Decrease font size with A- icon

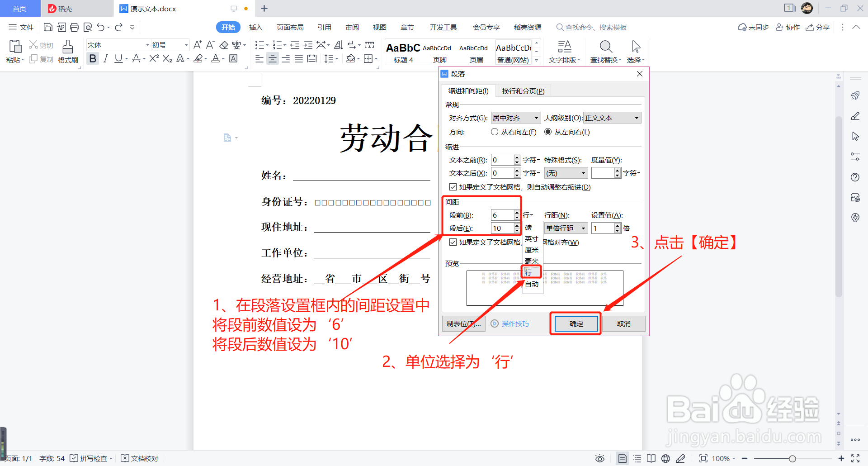coord(210,45)
